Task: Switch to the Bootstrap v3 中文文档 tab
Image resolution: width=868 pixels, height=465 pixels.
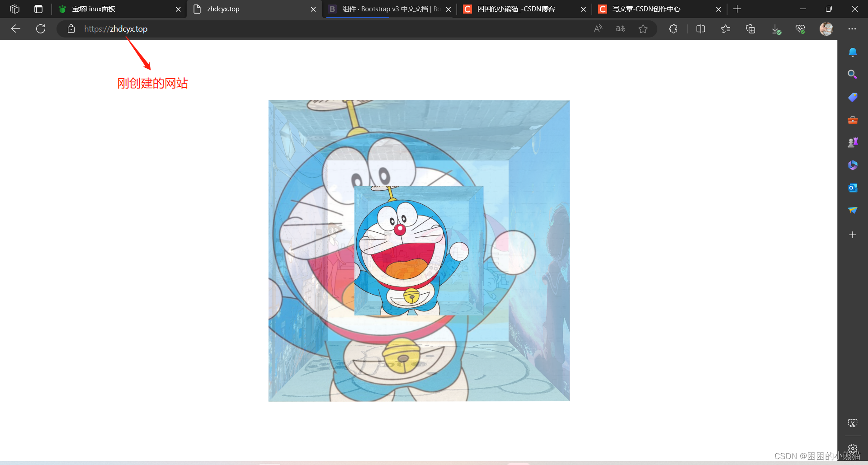Action: point(389,9)
